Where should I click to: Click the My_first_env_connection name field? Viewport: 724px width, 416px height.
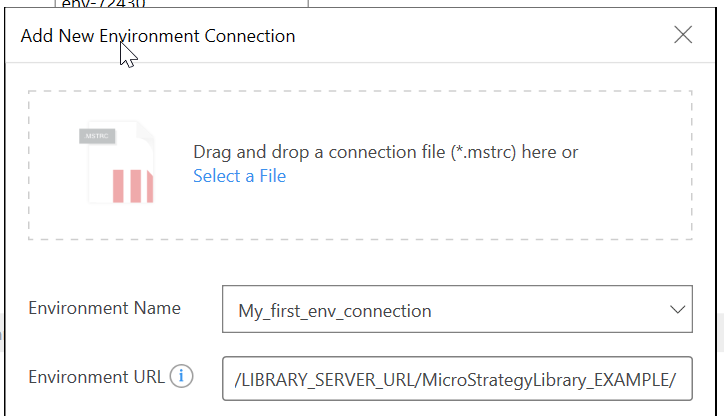click(x=457, y=309)
